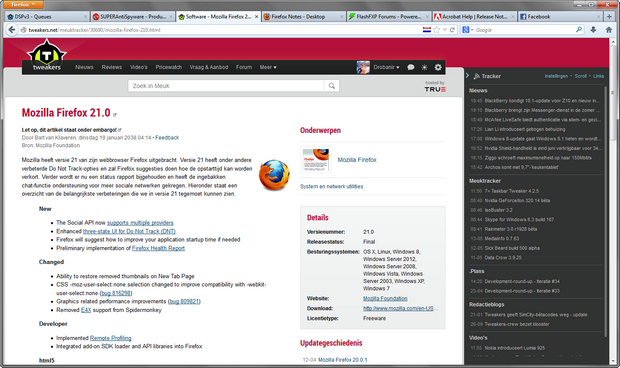Switch to the Acrobat Help Release Notes tab

pyautogui.click(x=474, y=17)
